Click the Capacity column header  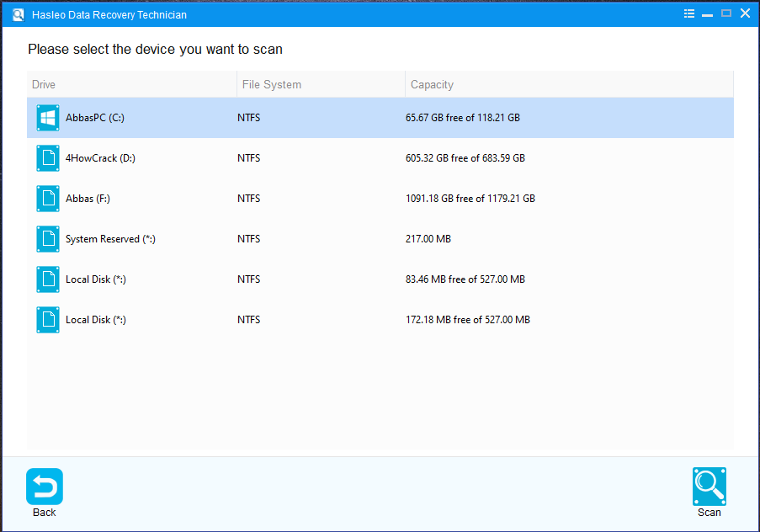(x=570, y=84)
